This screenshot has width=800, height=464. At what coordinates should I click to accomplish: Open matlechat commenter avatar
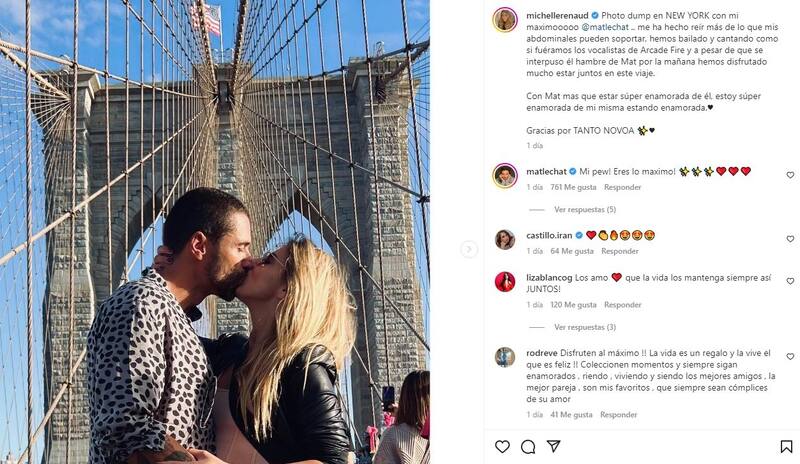point(505,176)
